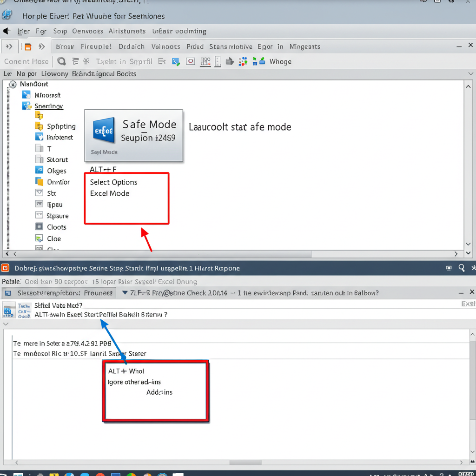Click the vertical ruler page icon in toolbar
Viewport: 476px width, 476px height.
[218, 62]
